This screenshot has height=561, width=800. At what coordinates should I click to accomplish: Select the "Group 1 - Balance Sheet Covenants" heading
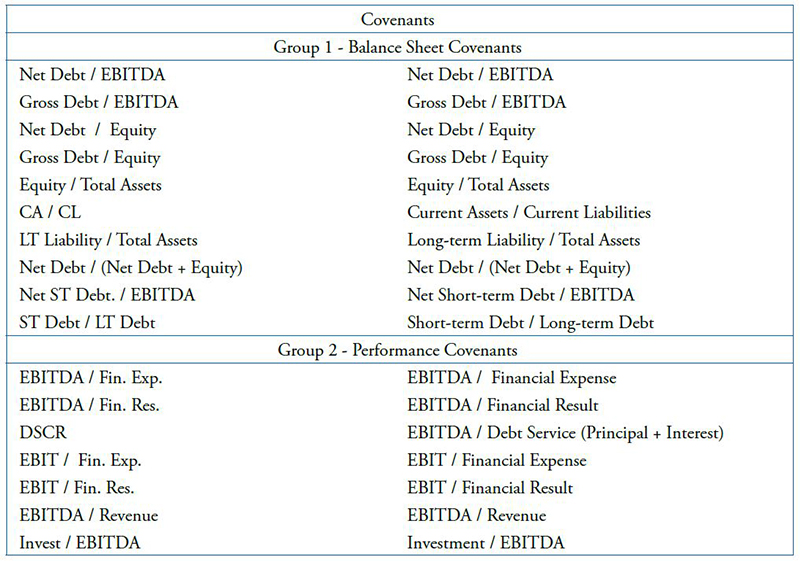(x=397, y=47)
